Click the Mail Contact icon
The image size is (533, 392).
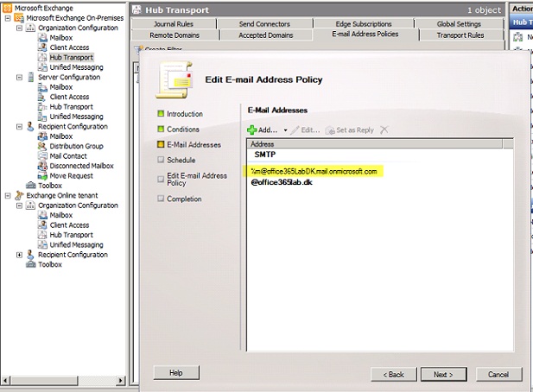pos(42,156)
